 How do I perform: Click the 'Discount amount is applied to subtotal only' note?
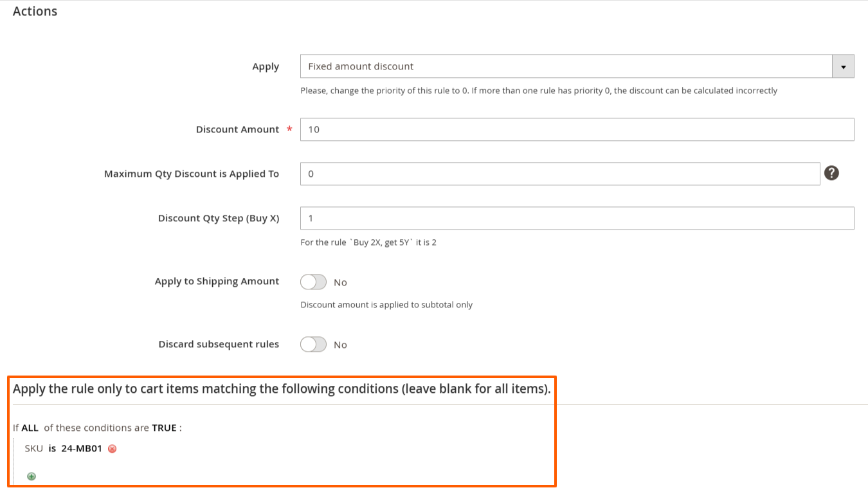(386, 305)
